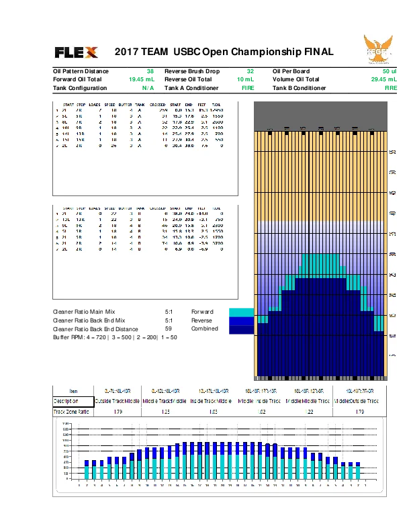This screenshot has width=411, height=532.
Task: Select the 2017 TEAM USBC Open Championship FINAL title
Action: pyautogui.click(x=224, y=52)
